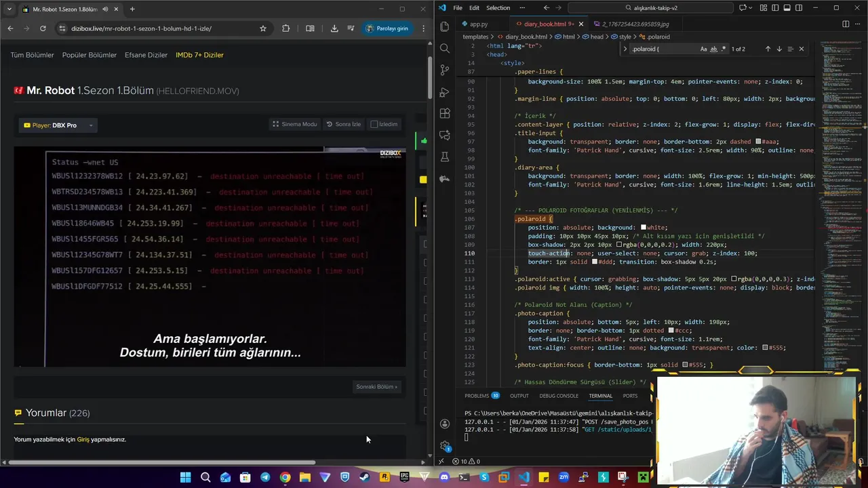Expand the templates breadcrumb folder

tap(475, 37)
